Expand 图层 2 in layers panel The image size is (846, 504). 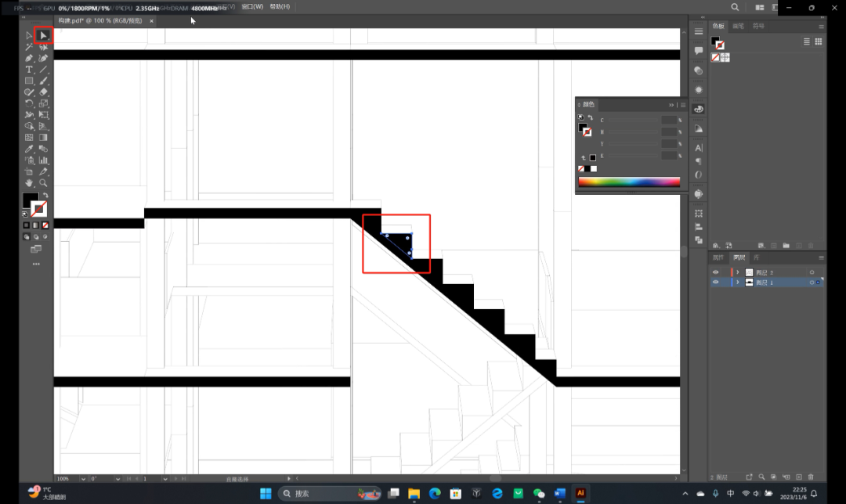tap(738, 272)
